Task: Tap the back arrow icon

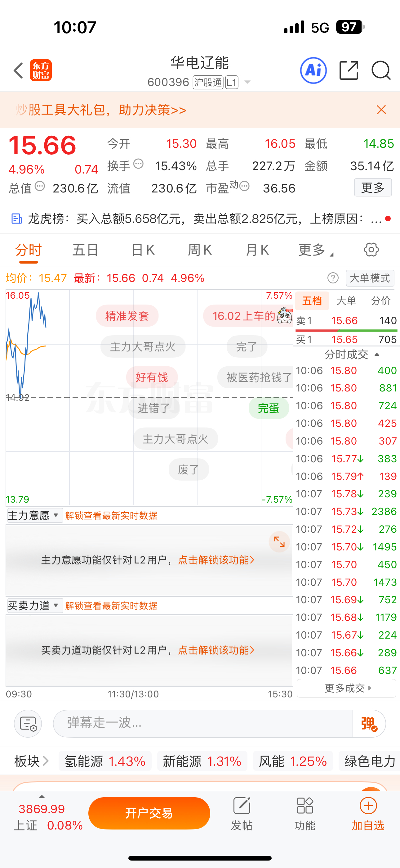Action: 19,70
